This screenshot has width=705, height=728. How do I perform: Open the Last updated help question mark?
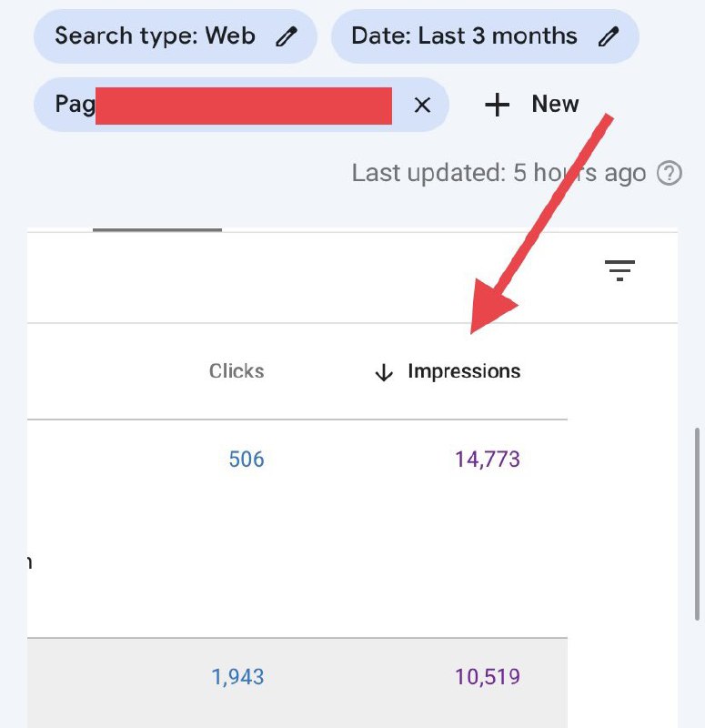click(x=670, y=173)
